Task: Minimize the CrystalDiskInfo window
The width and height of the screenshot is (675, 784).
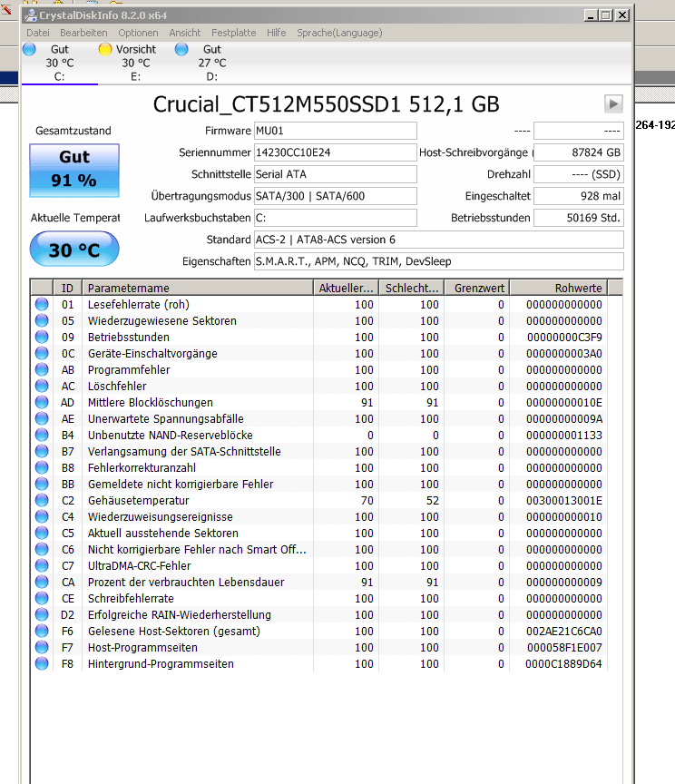Action: 591,15
